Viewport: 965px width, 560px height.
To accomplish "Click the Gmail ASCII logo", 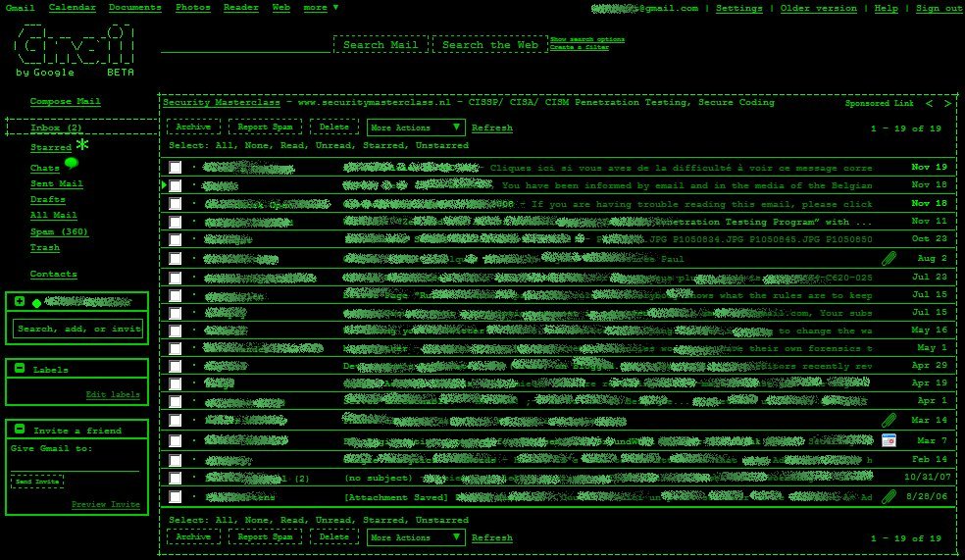I will point(74,45).
